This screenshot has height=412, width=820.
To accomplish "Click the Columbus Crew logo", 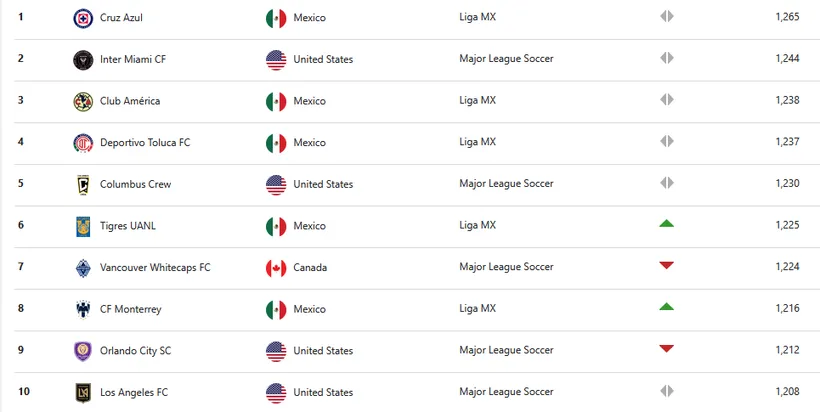I will tap(83, 184).
